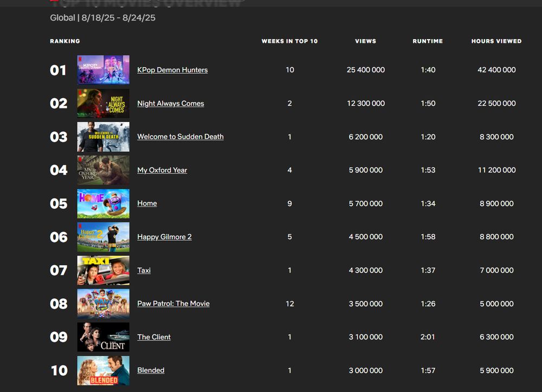Open the Night Always Comes link
The width and height of the screenshot is (542, 392).
tap(170, 104)
